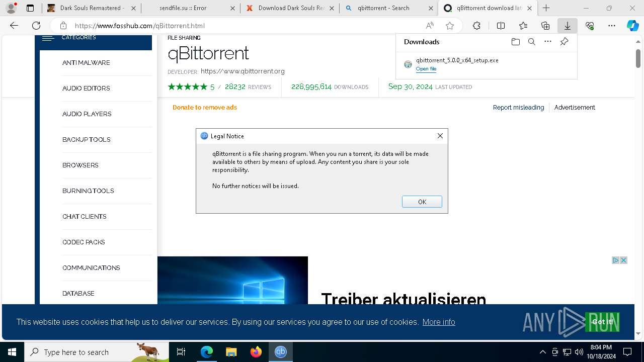The image size is (644, 362).
Task: Open the CATEGORIES hamburger menu
Action: [48, 38]
